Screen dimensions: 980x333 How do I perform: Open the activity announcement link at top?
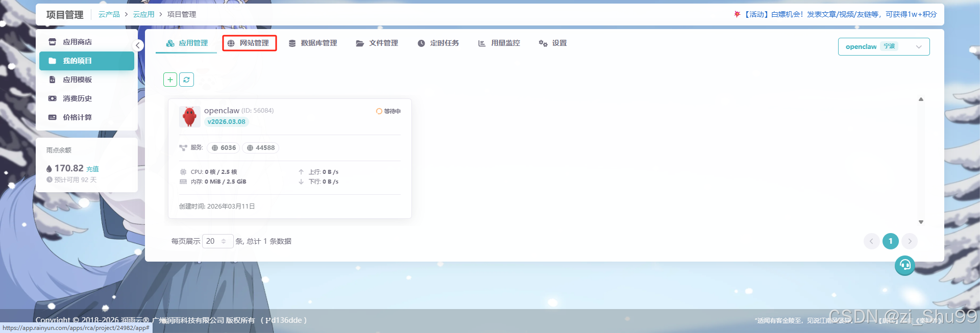836,14
